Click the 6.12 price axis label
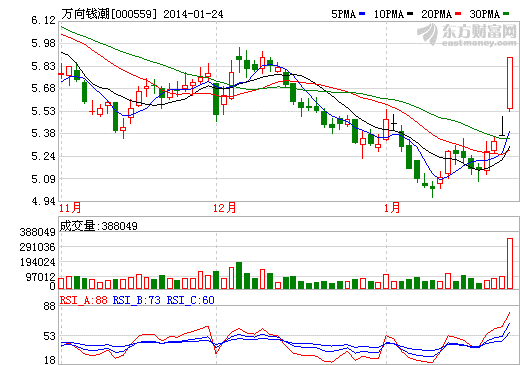This screenshot has height=365, width=520. coord(43,21)
